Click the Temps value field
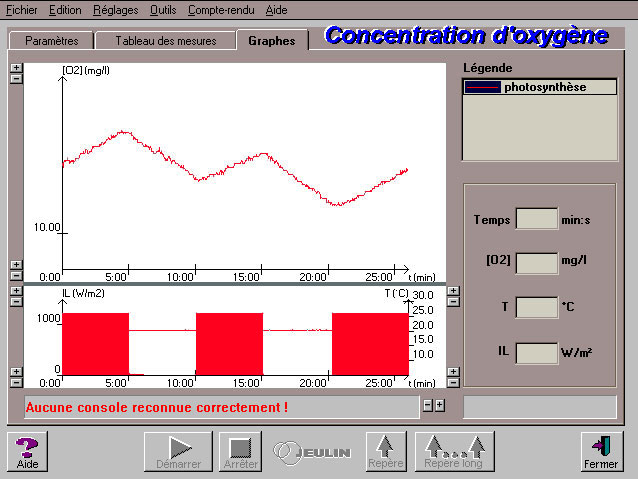This screenshot has height=479, width=638. (x=536, y=219)
